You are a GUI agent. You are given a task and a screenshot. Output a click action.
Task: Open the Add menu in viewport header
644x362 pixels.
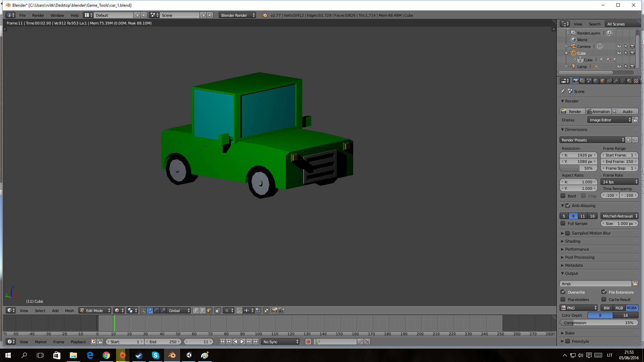point(55,310)
